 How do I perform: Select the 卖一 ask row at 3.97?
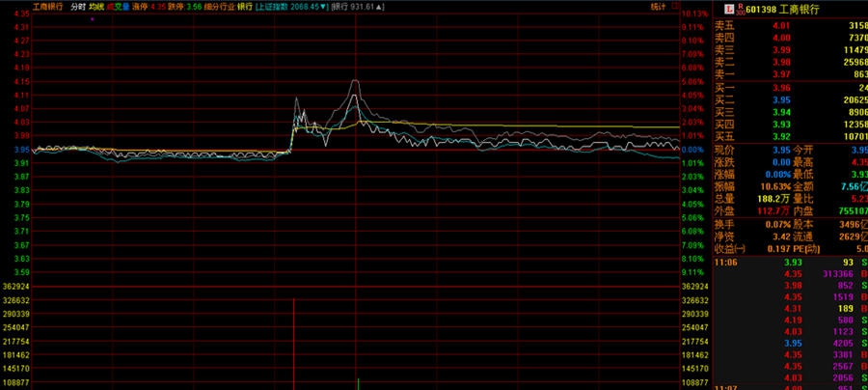[791, 74]
